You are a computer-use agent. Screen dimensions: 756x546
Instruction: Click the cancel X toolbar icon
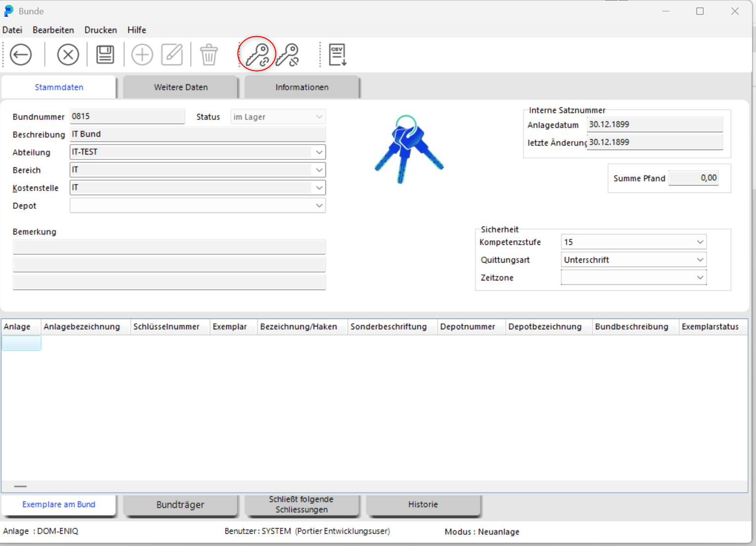tap(68, 54)
